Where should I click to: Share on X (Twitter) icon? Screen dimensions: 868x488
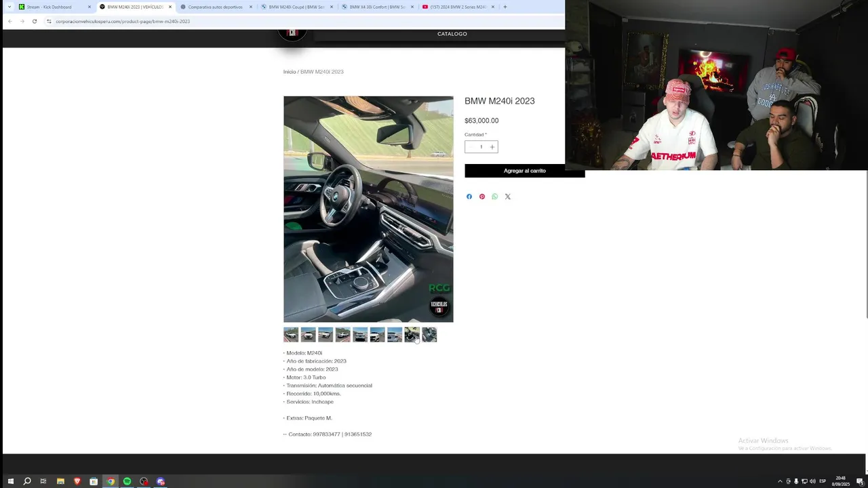pos(507,197)
